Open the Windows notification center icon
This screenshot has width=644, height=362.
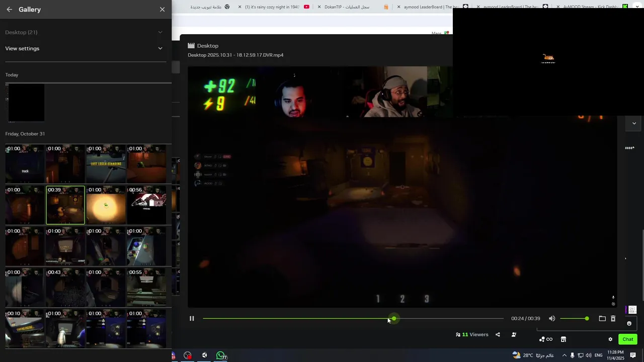[x=633, y=355]
